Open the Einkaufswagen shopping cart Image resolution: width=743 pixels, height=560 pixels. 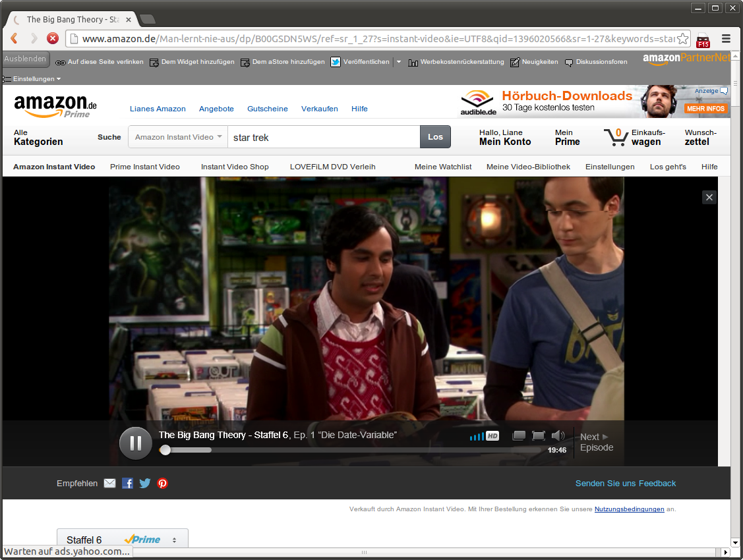634,137
